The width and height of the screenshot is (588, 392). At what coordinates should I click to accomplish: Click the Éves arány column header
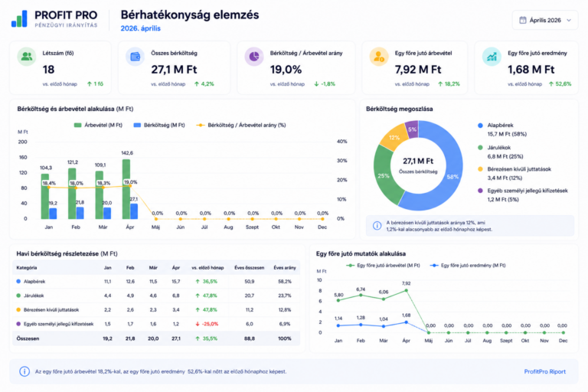pos(285,268)
